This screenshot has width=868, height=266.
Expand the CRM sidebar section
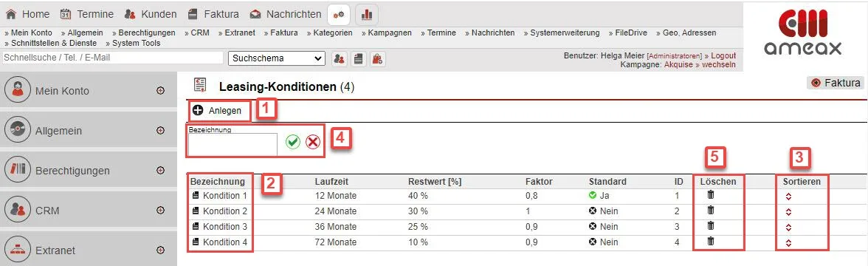coord(161,210)
